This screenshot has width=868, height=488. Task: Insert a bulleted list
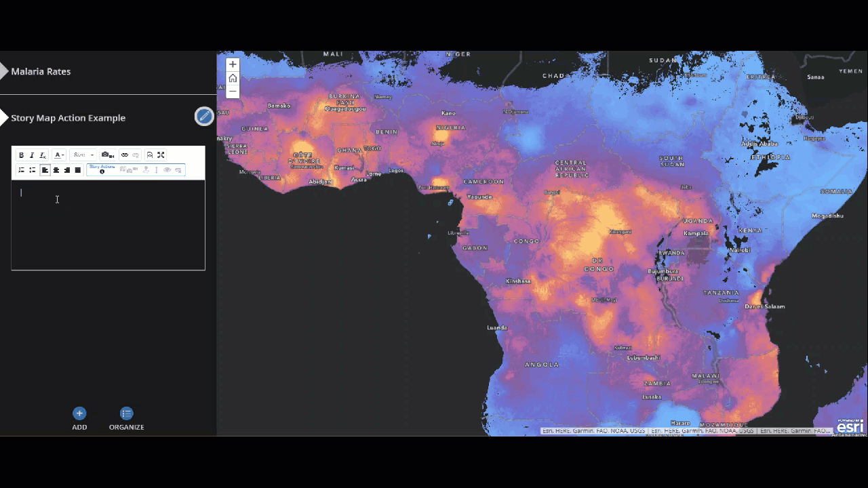pyautogui.click(x=32, y=170)
